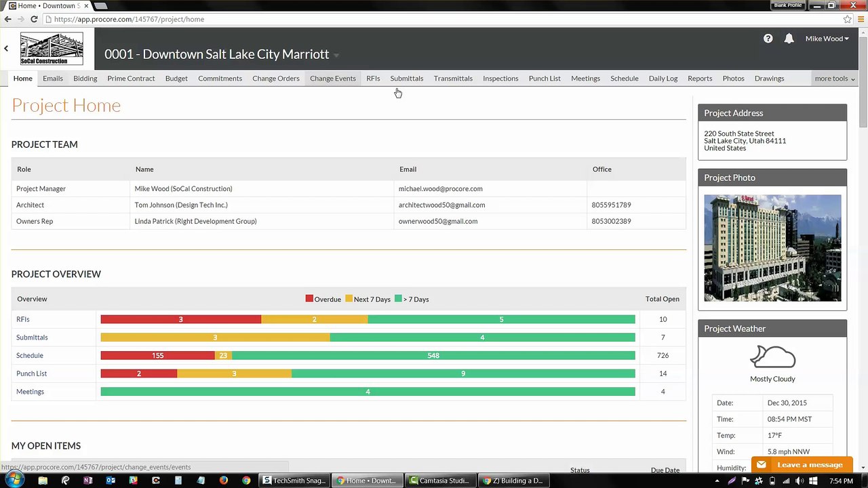The height and width of the screenshot is (488, 868).
Task: Click the Leave a message chat button
Action: (802, 465)
